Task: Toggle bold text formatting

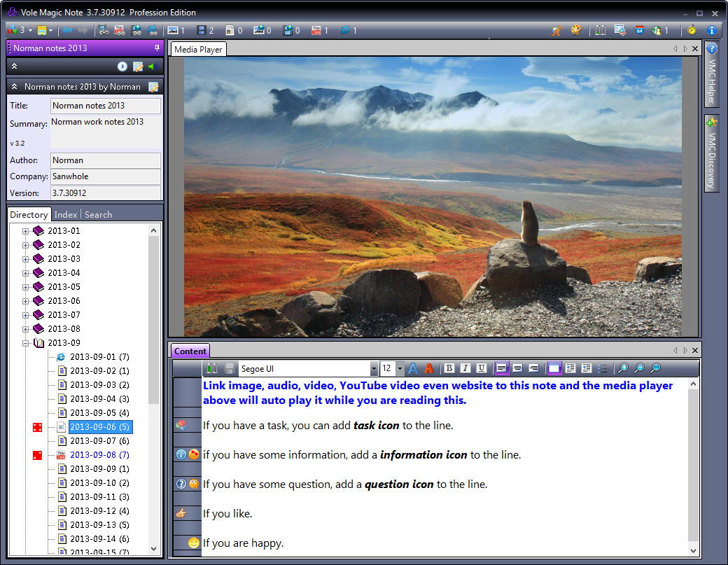Action: 449,368
